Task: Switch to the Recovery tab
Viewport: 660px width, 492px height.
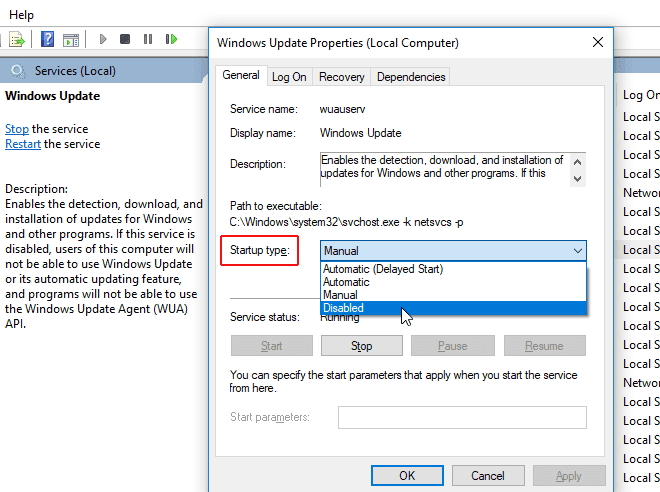Action: tap(341, 77)
